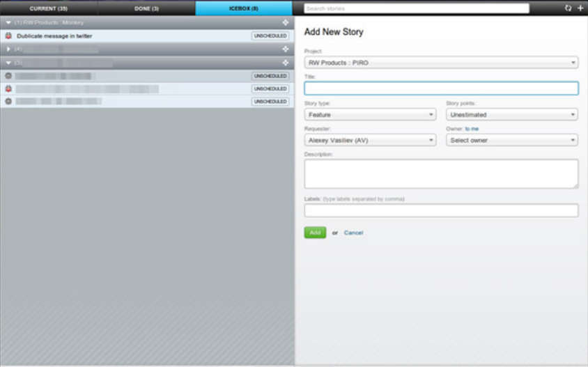
Task: Click the plus icon to add story
Action: [x=580, y=8]
